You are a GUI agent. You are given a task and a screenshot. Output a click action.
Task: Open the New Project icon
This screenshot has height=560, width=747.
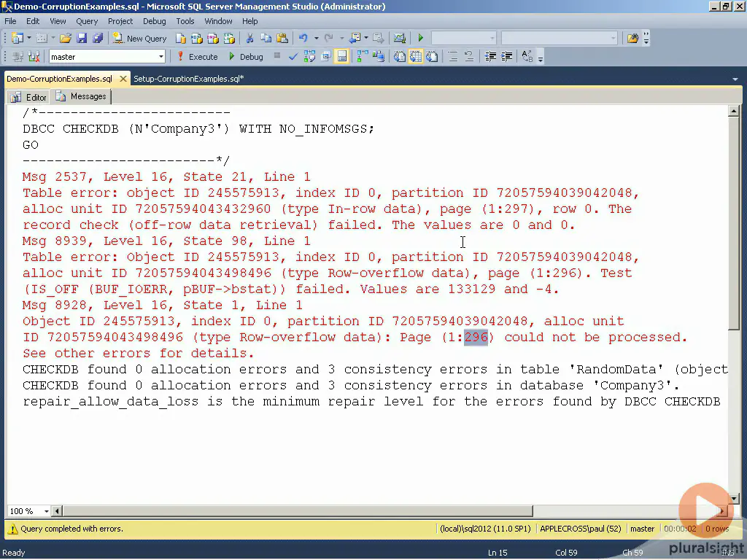(18, 38)
